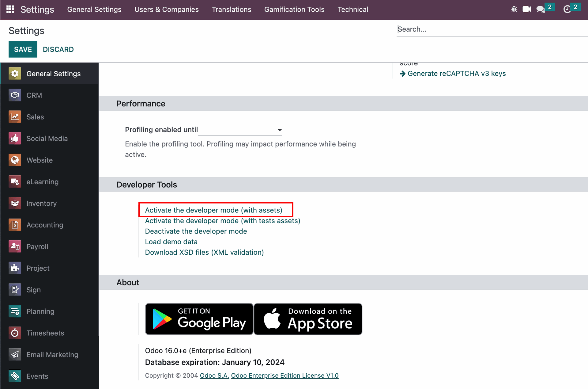Open the Technical menu

click(x=353, y=10)
